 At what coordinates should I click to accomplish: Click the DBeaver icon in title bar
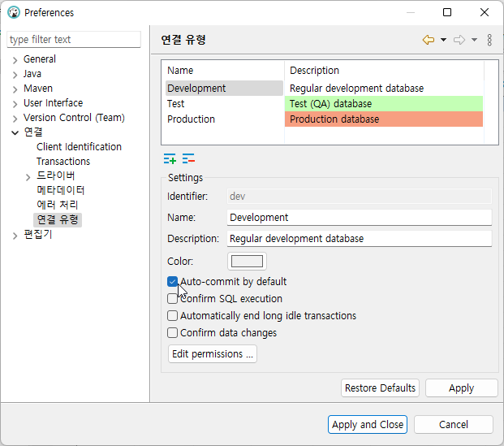14,12
